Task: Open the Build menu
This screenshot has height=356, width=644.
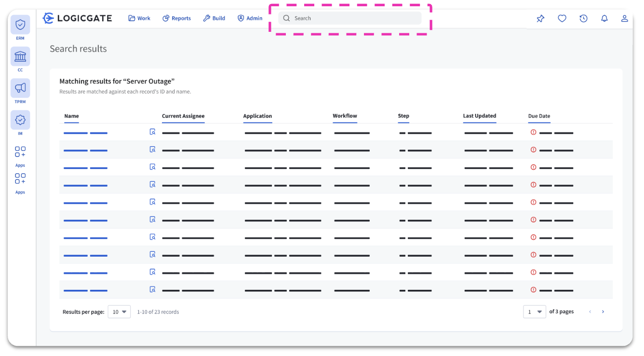Action: (x=214, y=18)
